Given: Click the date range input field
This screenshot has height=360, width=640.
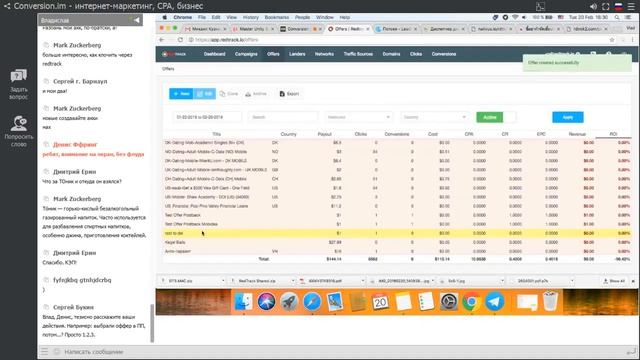Looking at the screenshot, I should tap(207, 117).
